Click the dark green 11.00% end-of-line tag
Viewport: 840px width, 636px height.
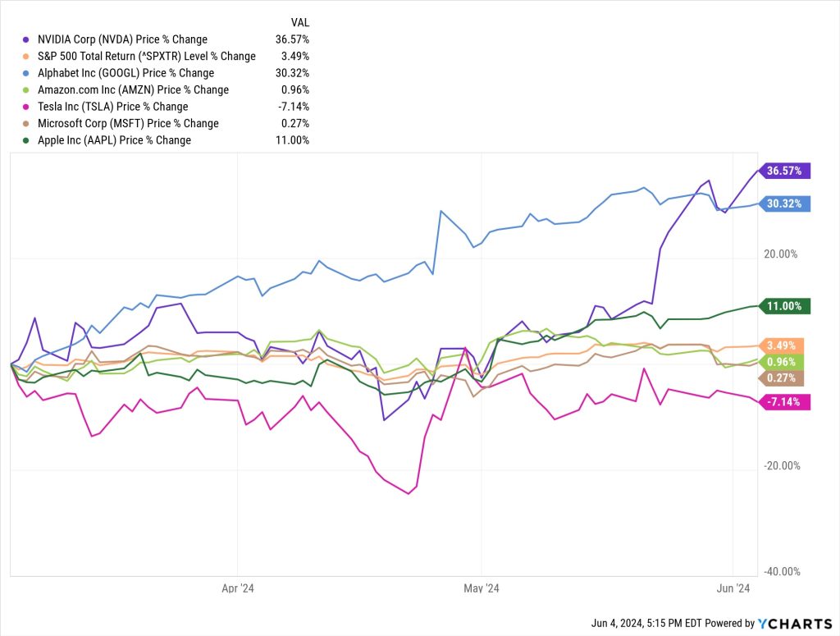[786, 306]
